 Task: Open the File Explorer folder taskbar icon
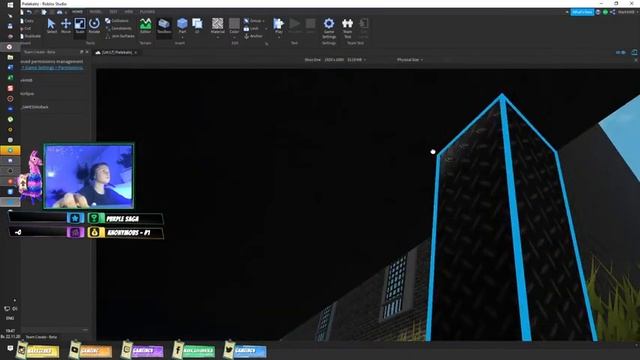(x=10, y=57)
